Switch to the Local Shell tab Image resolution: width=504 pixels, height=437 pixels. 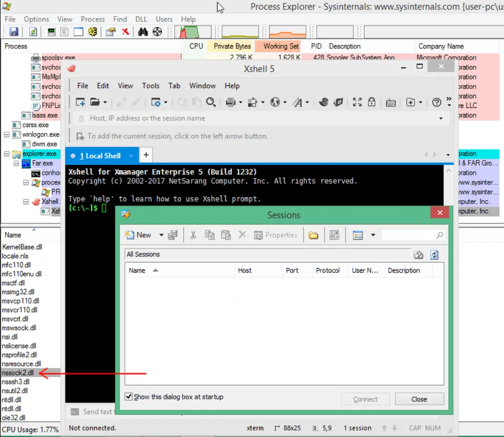click(x=101, y=155)
